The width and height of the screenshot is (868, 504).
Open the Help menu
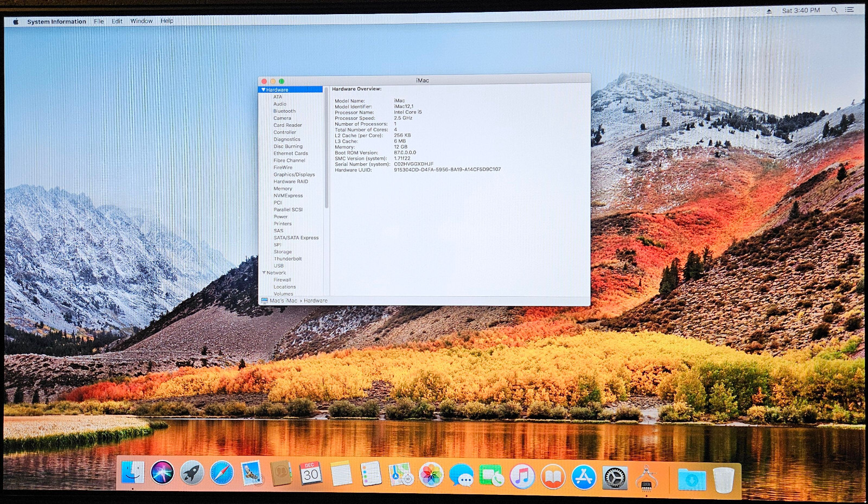pyautogui.click(x=167, y=21)
